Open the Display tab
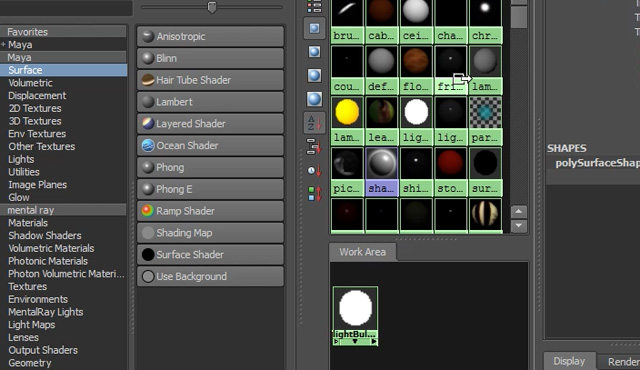 click(x=569, y=361)
